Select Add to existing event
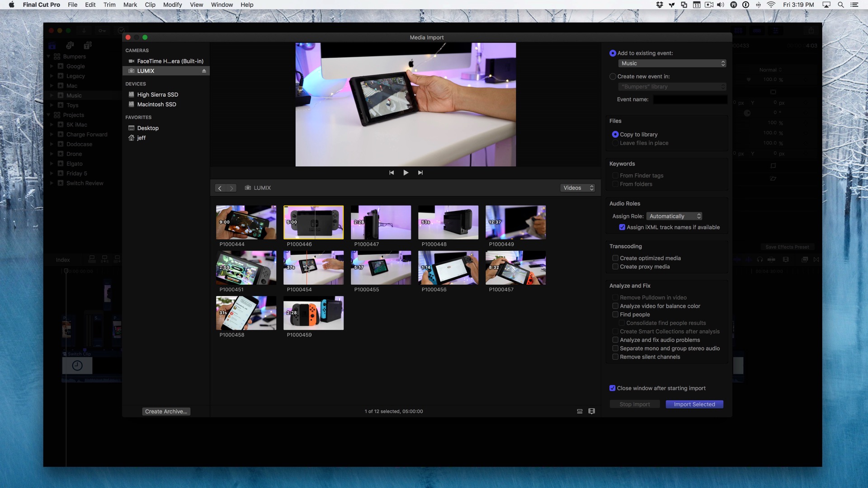The height and width of the screenshot is (488, 868). click(x=613, y=53)
